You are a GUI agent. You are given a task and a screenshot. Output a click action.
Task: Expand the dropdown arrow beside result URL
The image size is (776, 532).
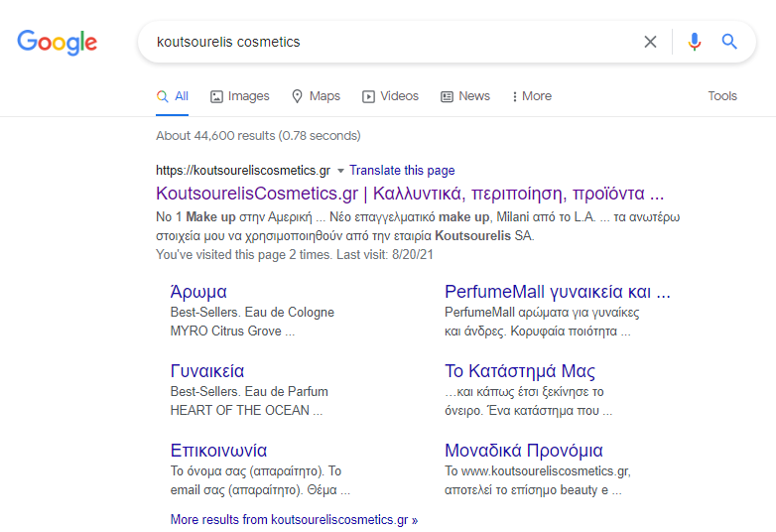340,171
